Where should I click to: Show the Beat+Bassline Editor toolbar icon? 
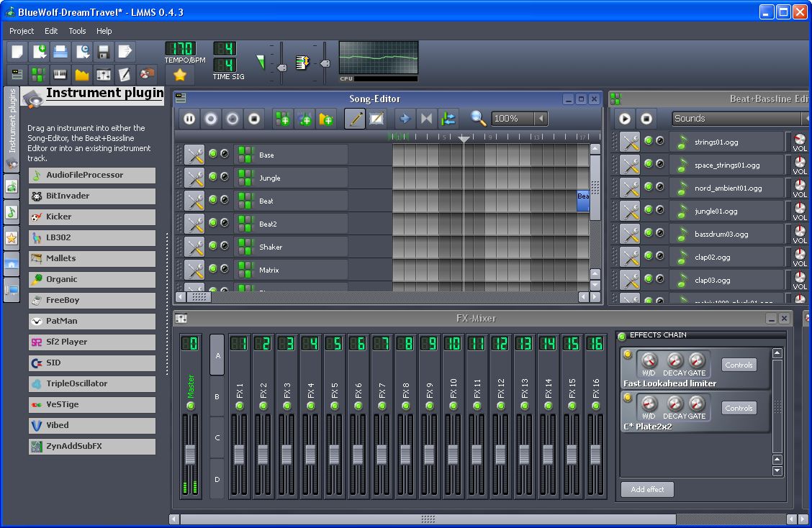39,75
